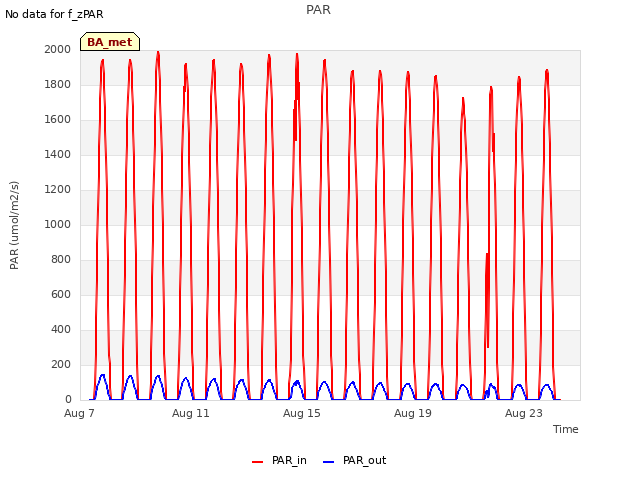Click the red PAR_in legend swatch

pos(258,462)
